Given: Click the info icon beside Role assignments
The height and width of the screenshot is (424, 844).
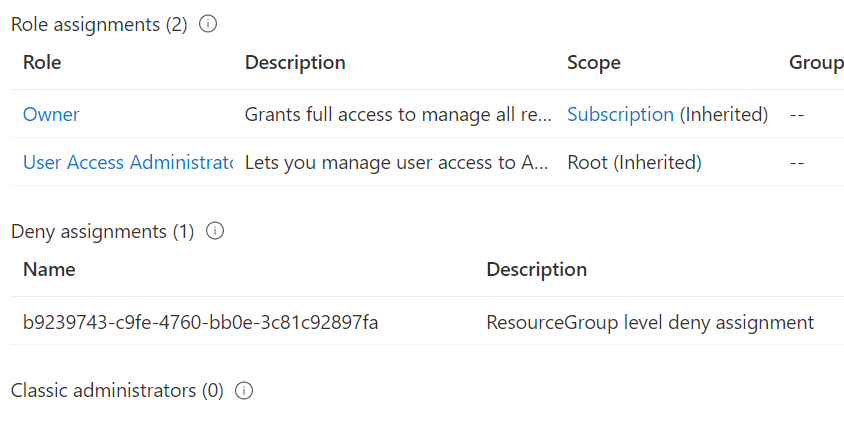Looking at the screenshot, I should click(208, 25).
